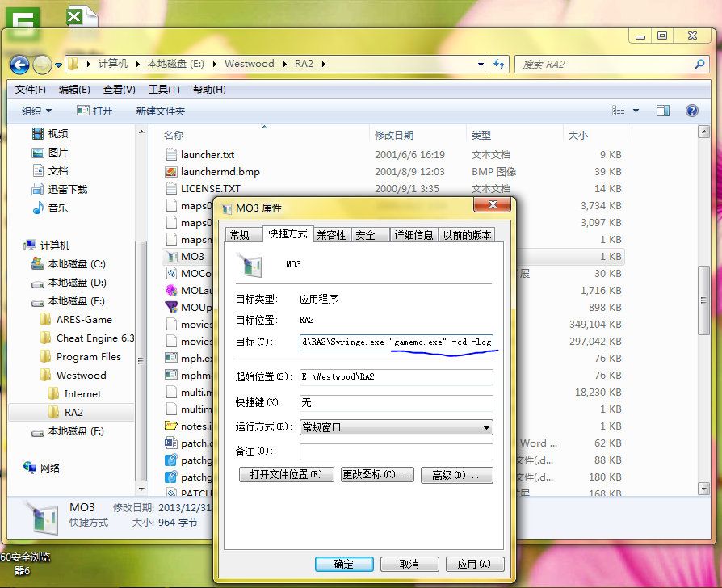The width and height of the screenshot is (722, 588).
Task: Expand address bar history dropdown
Action: (x=481, y=64)
